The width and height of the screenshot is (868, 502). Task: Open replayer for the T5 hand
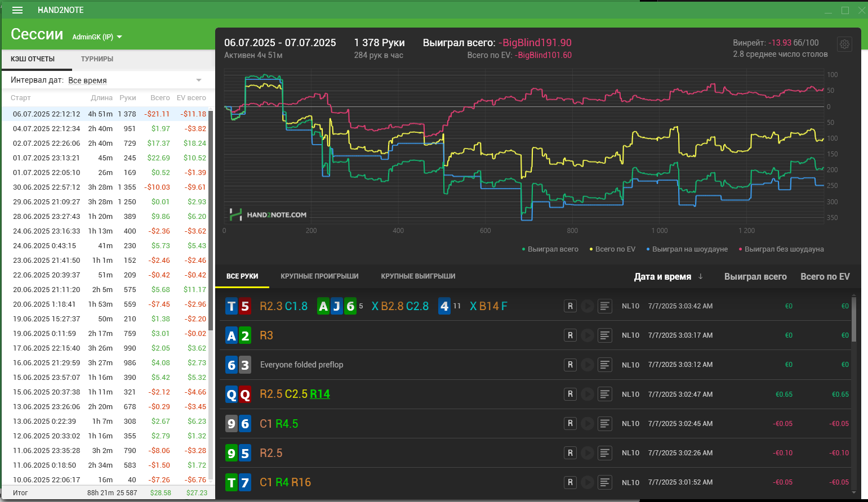570,306
